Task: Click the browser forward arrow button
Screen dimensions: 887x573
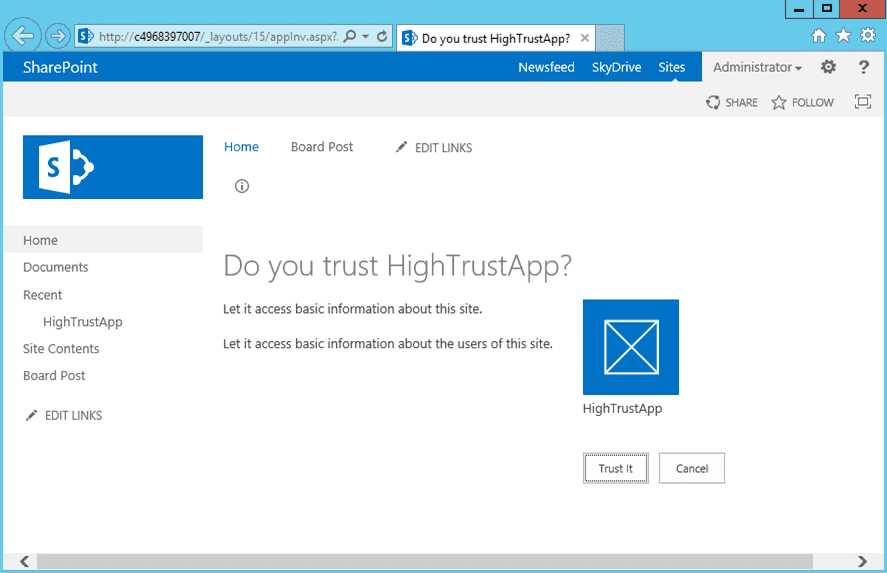Action: (x=57, y=37)
